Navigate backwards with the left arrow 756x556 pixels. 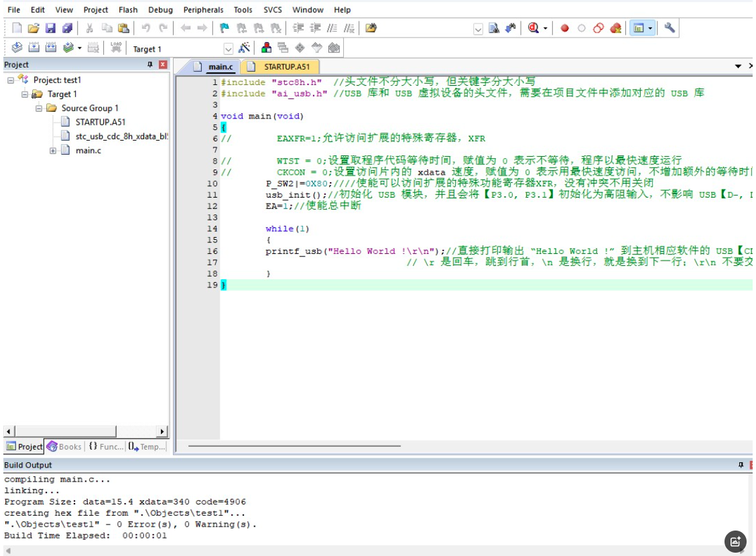click(x=185, y=28)
